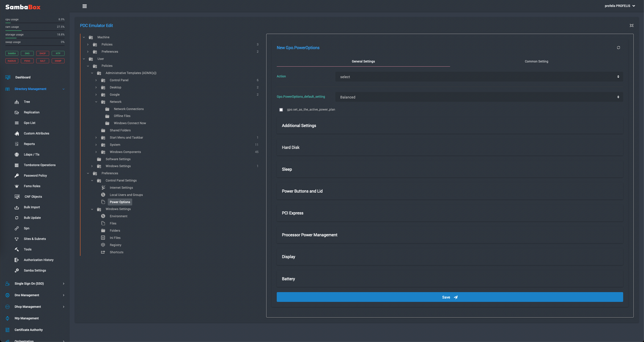This screenshot has height=342, width=644.
Task: Expand the Processor Power Management section
Action: tap(450, 235)
